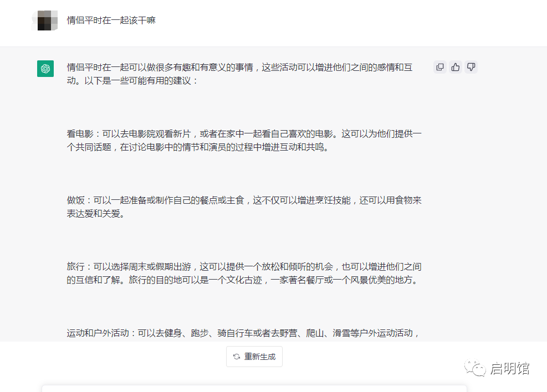
Task: Click the paragraph starting with 旅行
Action: [244, 274]
